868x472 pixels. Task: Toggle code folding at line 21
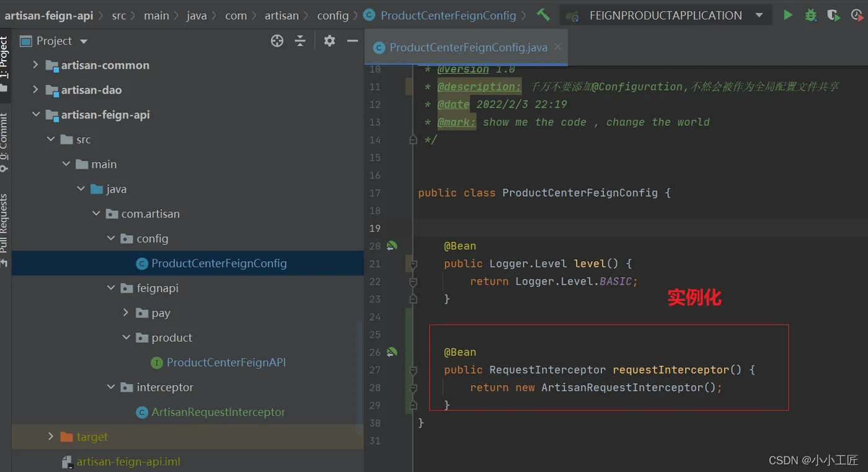pyautogui.click(x=413, y=264)
